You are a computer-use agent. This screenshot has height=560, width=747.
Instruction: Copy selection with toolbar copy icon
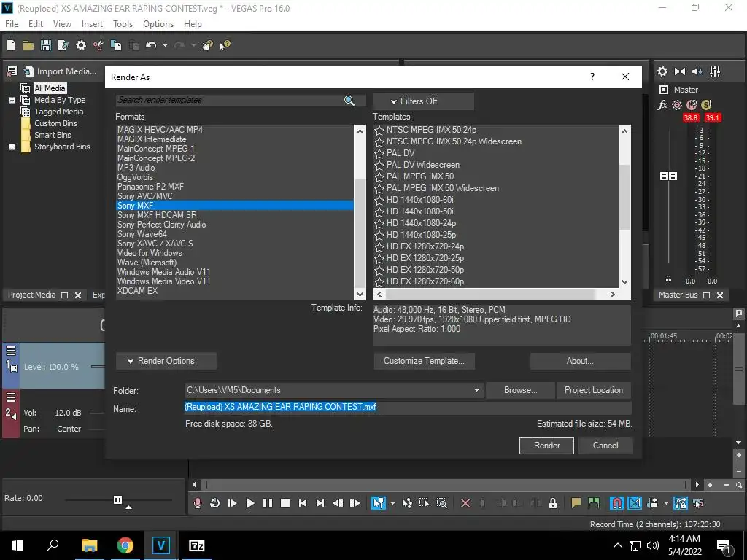coord(116,45)
